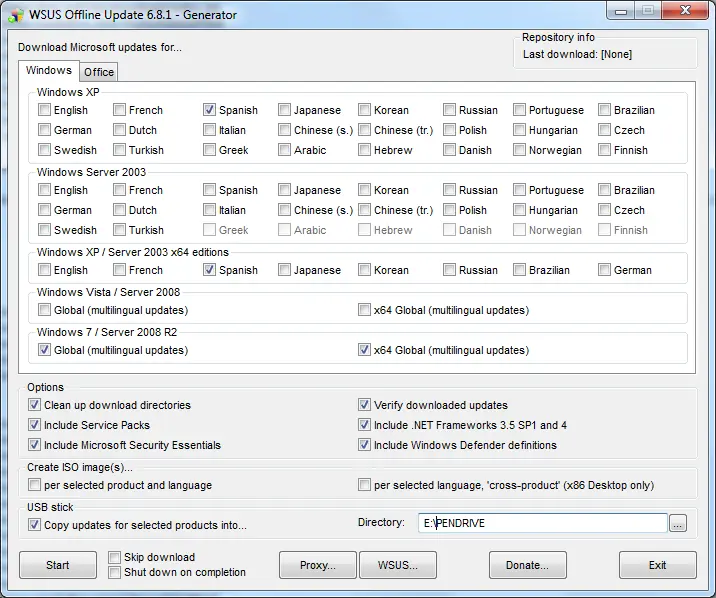The height and width of the screenshot is (598, 716).
Task: Disable Include Microsoft Security Essentials
Action: pos(34,445)
